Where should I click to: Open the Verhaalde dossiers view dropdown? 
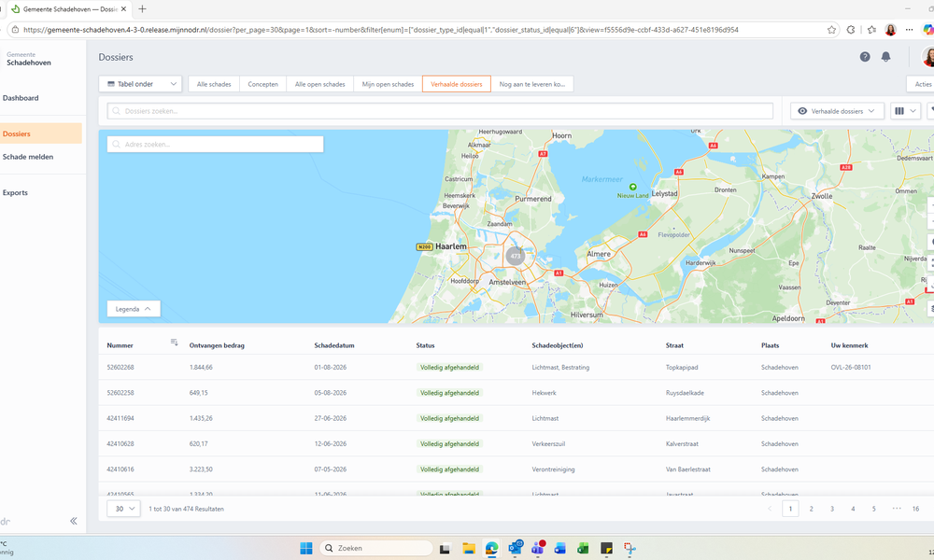click(x=837, y=111)
